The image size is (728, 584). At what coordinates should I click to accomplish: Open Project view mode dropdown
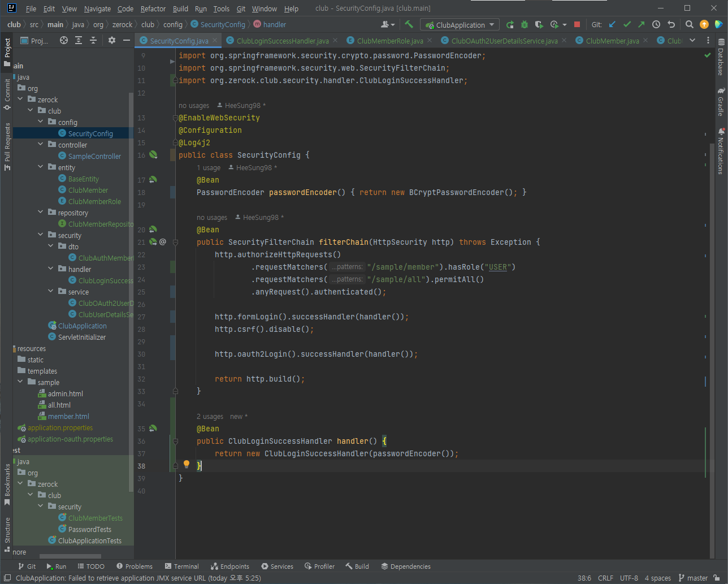34,41
